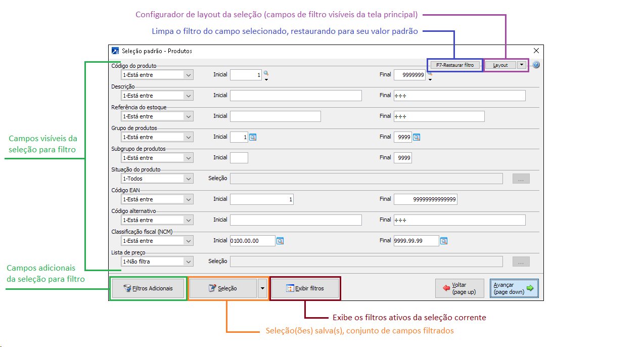
Task: Open NCM lookup for final classification
Action: coord(444,241)
